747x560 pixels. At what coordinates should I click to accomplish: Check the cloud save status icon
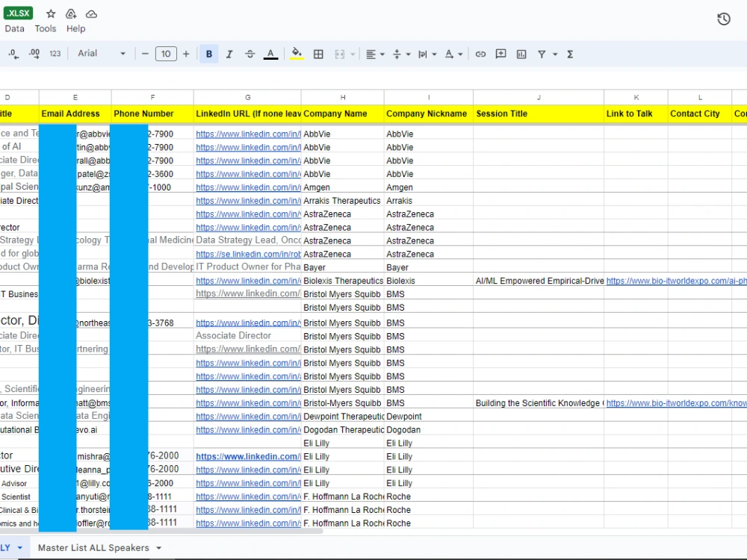point(91,14)
